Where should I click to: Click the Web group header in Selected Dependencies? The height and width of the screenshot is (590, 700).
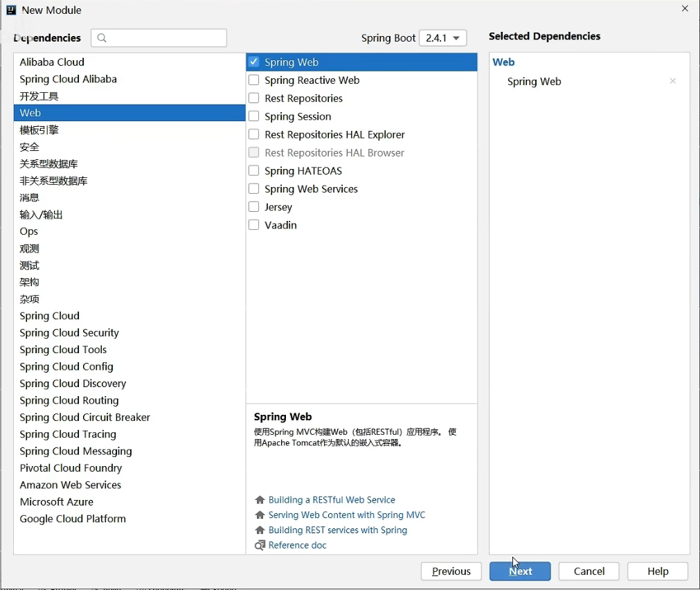tap(503, 62)
